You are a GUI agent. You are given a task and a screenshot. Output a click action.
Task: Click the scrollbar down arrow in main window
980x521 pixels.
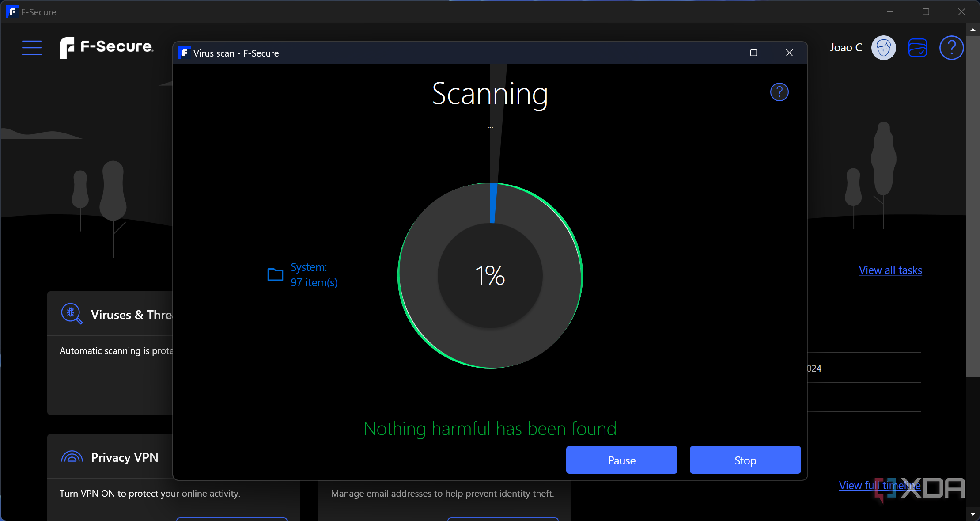(x=972, y=514)
